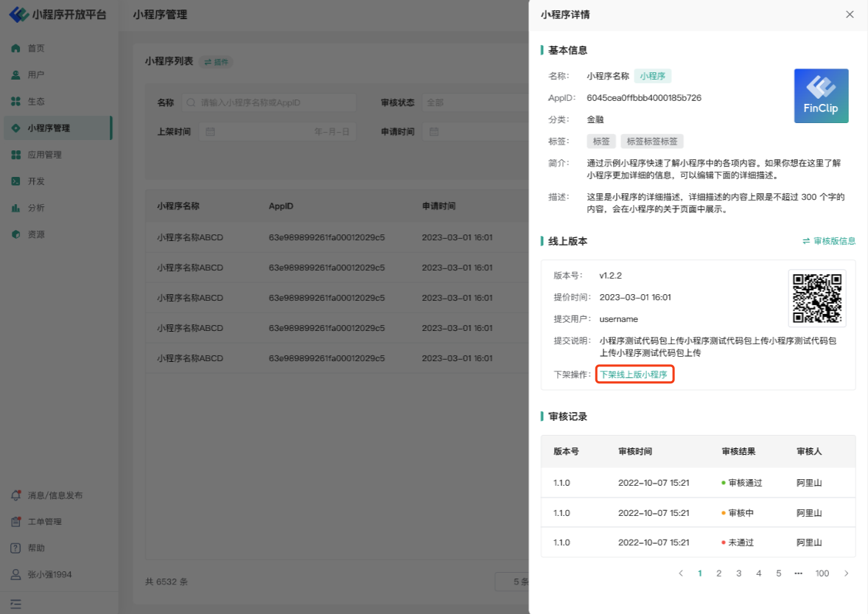This screenshot has width=868, height=614.
Task: Go to page 3 of audit records
Action: [738, 573]
